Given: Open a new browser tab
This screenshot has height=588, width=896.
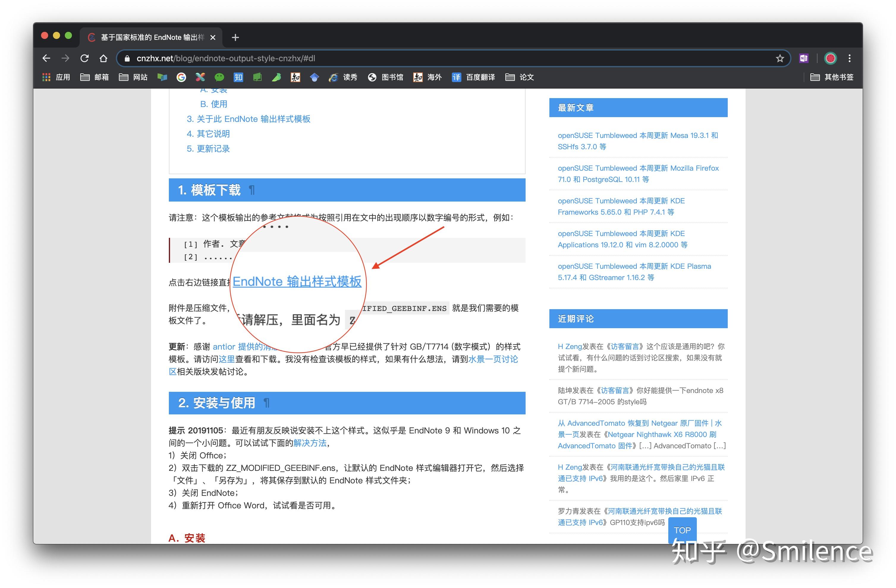Looking at the screenshot, I should point(235,37).
